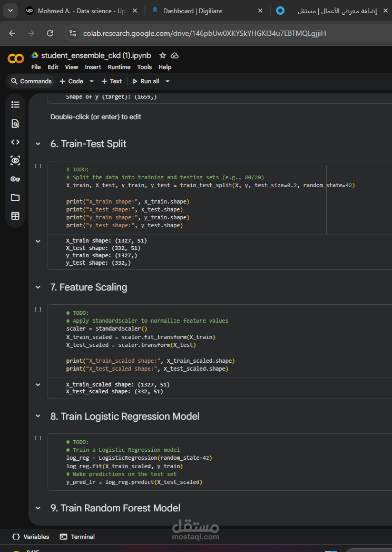Screen dimensions: 392x552
Task: Click the cloud save status icon
Action: (x=174, y=56)
